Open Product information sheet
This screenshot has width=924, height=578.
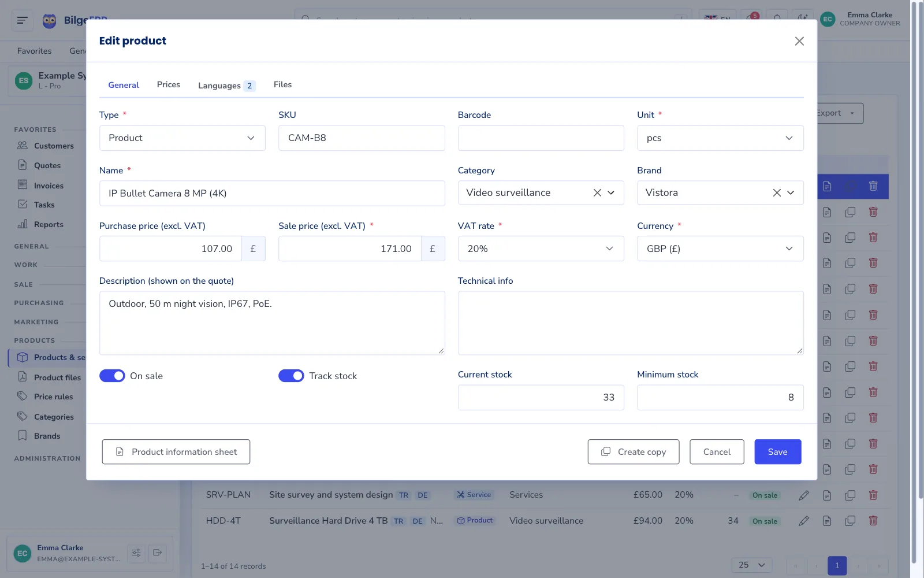[176, 452]
